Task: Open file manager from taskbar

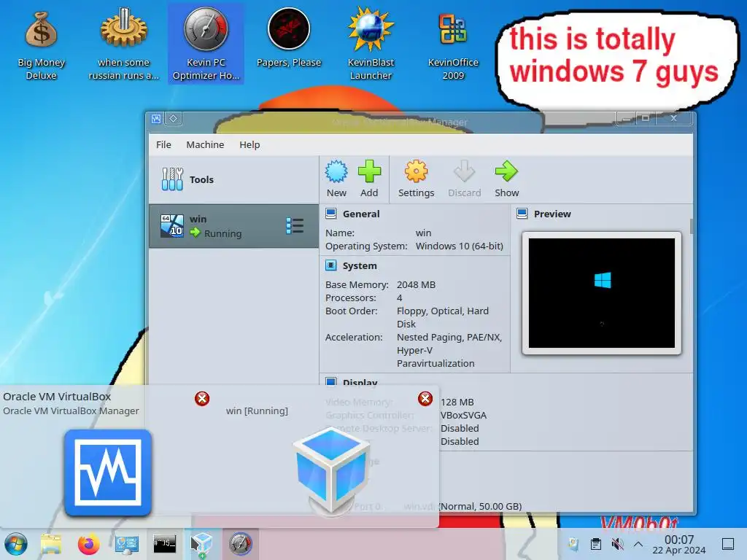Action: 50,544
